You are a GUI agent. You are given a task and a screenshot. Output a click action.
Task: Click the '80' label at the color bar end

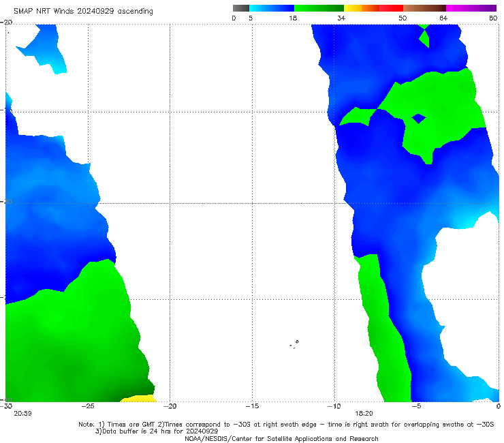pyautogui.click(x=493, y=18)
